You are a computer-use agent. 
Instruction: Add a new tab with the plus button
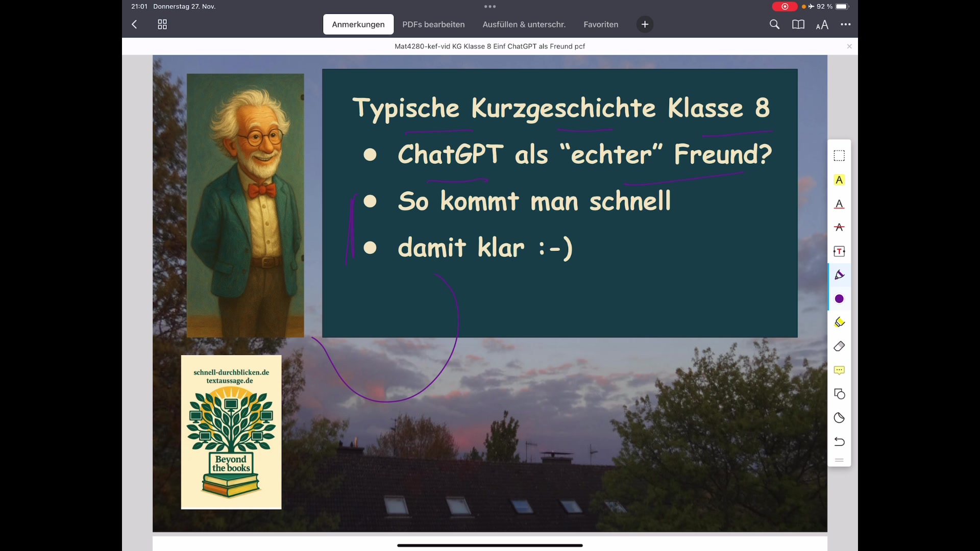click(x=645, y=24)
